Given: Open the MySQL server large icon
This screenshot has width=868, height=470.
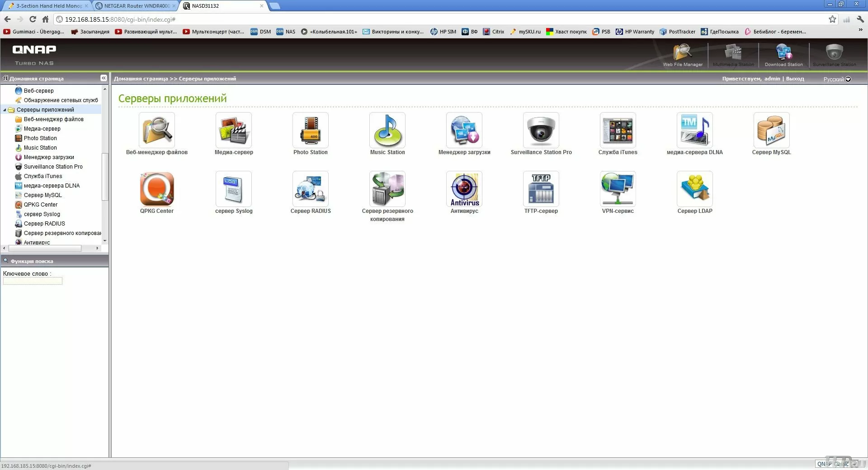Looking at the screenshot, I should click(x=771, y=130).
